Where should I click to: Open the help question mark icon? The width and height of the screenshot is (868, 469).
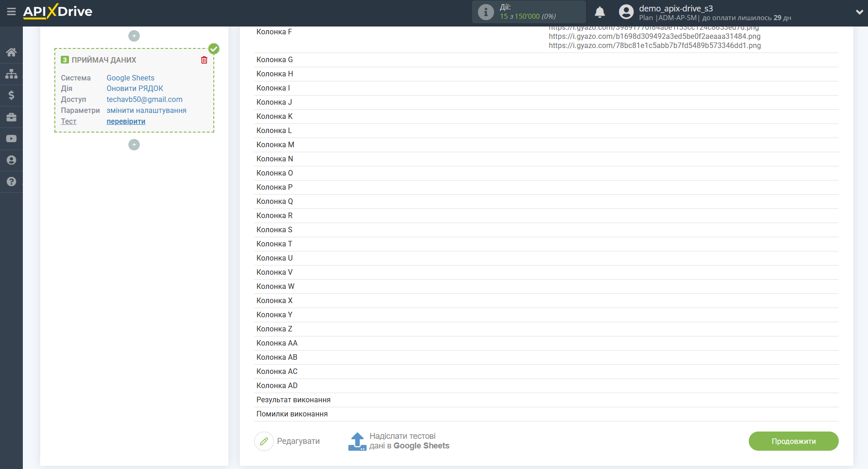tap(11, 181)
